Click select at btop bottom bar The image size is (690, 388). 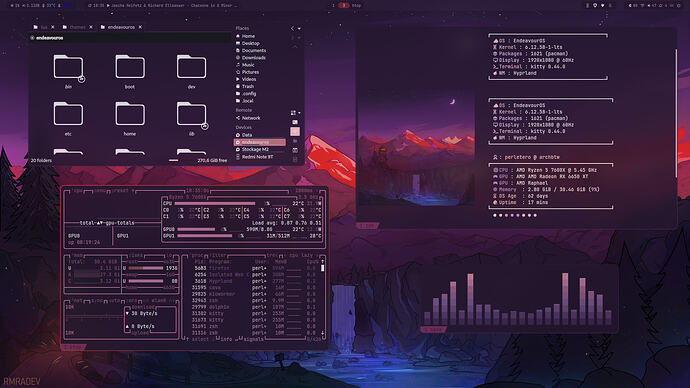coord(200,339)
